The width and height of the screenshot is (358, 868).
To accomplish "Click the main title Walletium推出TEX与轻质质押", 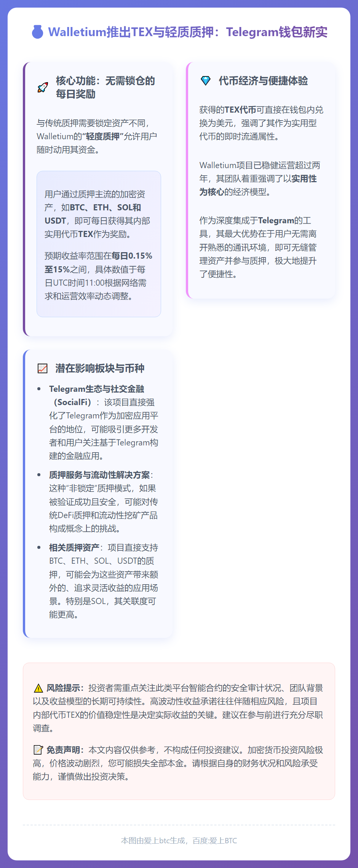I will pos(188,32).
